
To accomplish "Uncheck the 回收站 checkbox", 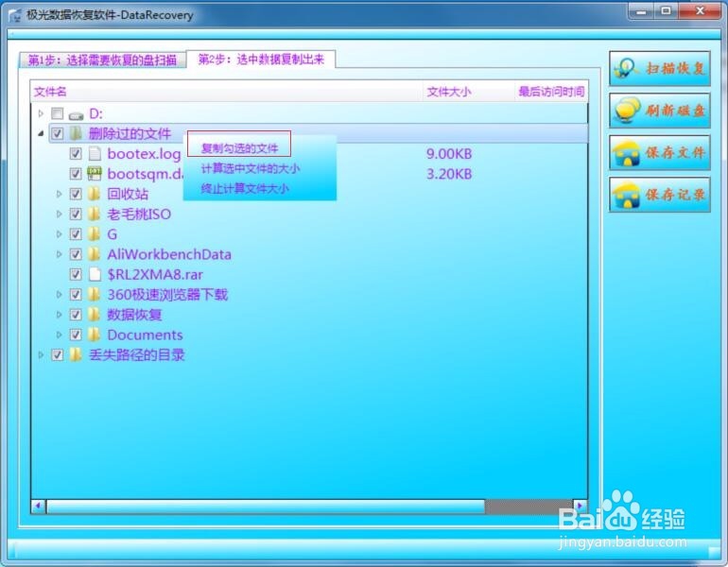I will point(76,194).
